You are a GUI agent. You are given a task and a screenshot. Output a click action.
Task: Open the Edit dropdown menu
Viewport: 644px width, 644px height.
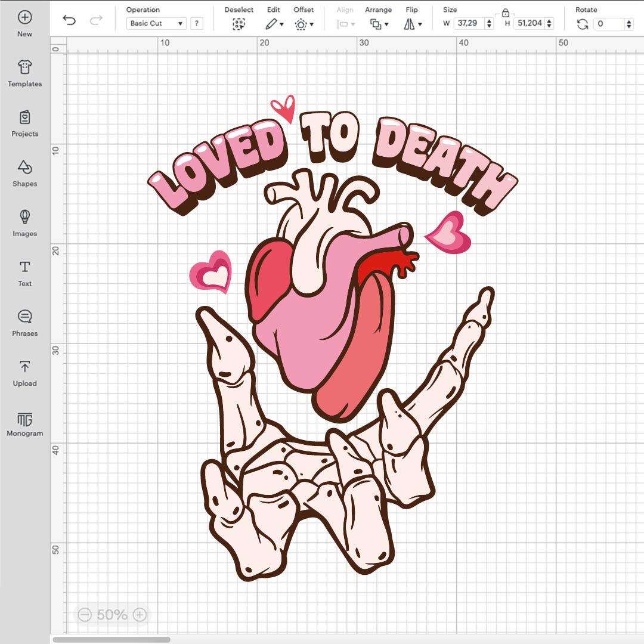click(274, 24)
